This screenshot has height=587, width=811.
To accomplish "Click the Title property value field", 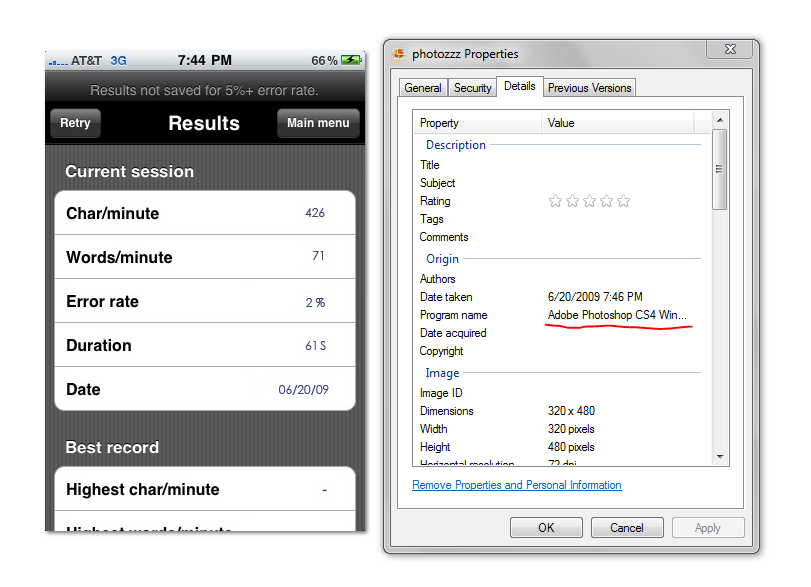I will pos(623,165).
